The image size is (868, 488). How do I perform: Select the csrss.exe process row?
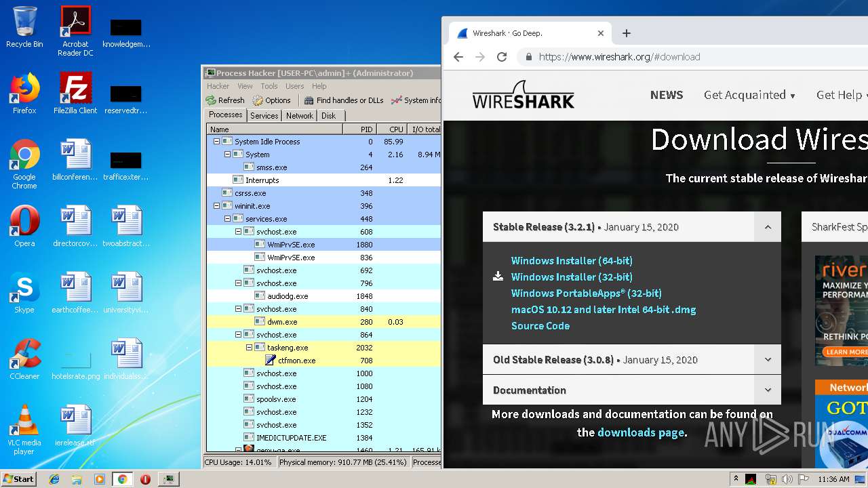(323, 193)
